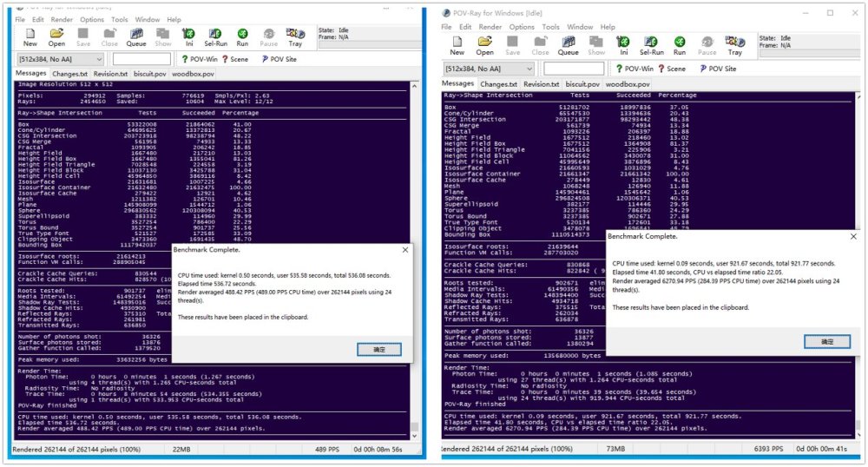Open File menu in left window
The height and width of the screenshot is (467, 868).
click(20, 19)
